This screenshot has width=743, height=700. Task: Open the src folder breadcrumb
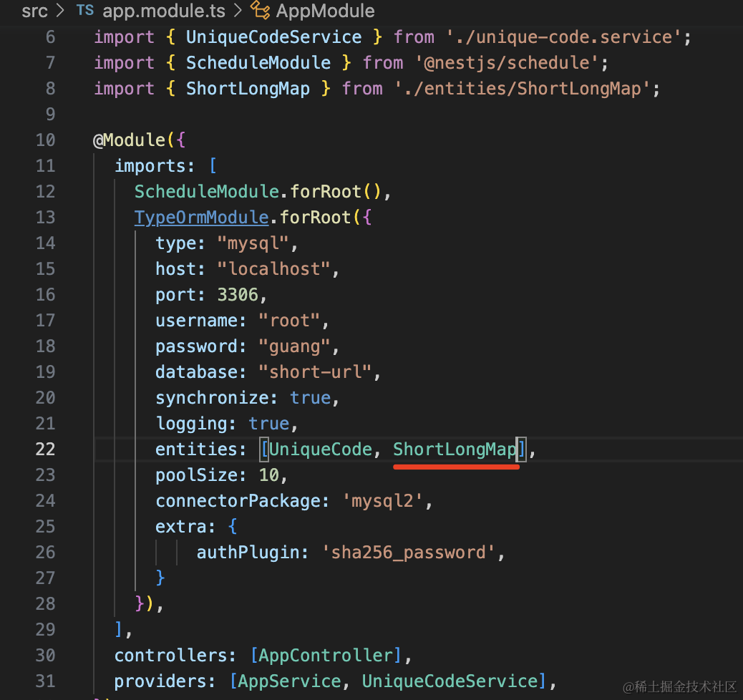pyautogui.click(x=36, y=11)
